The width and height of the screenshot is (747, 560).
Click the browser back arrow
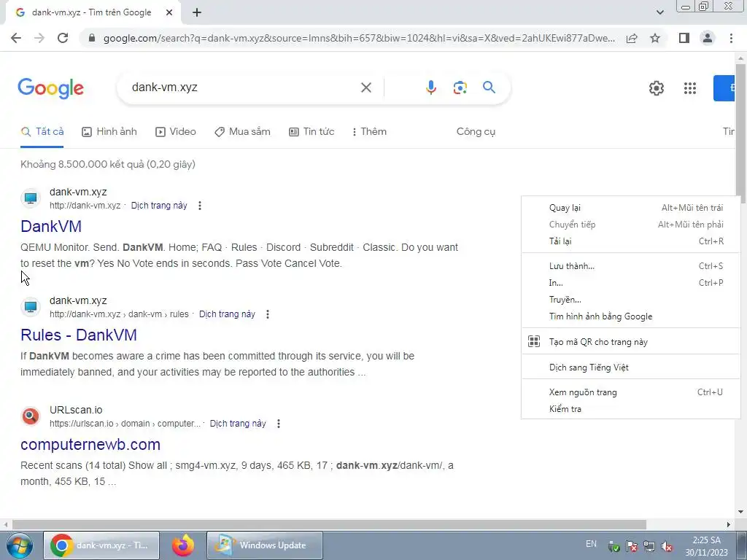tap(16, 38)
